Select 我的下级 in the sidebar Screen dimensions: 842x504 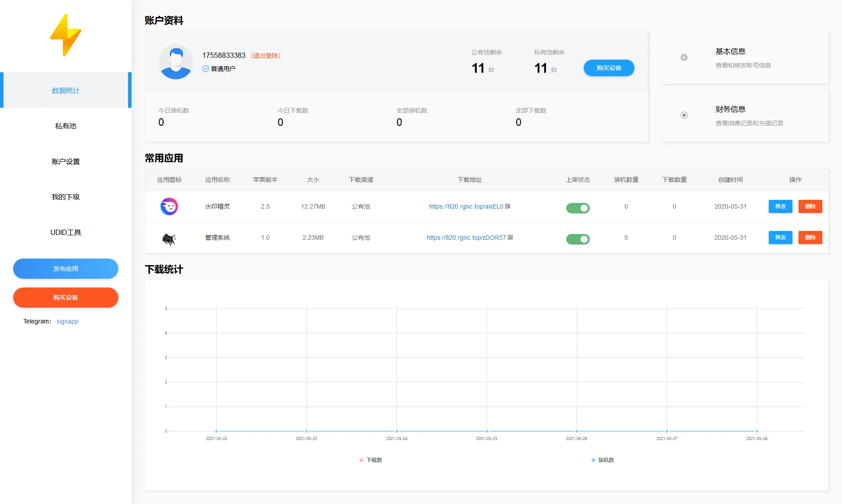[x=65, y=197]
